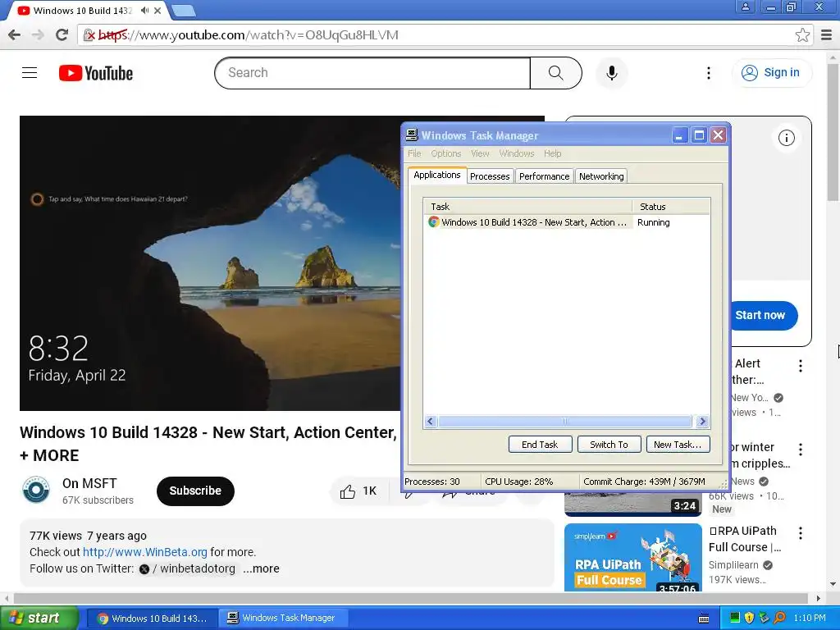Open Task Manager Help menu
The width and height of the screenshot is (840, 630).
pos(552,153)
